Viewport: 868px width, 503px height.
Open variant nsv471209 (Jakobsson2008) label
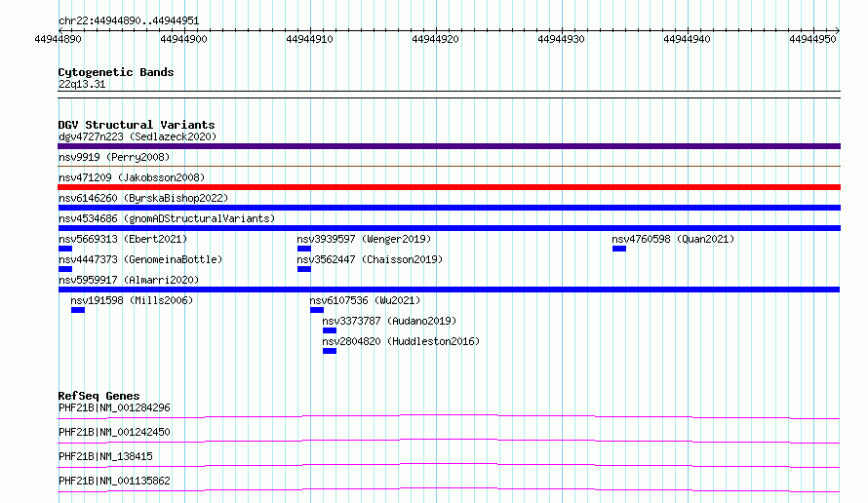pos(132,177)
